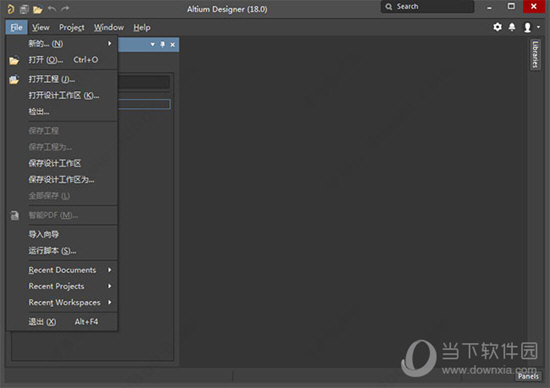Expand Recent Workspaces submenu

pos(62,302)
